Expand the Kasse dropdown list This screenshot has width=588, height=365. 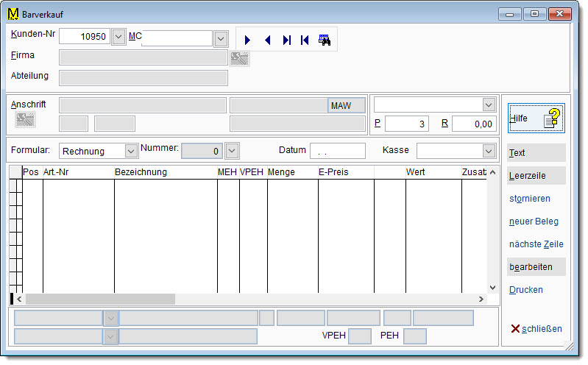(x=489, y=151)
